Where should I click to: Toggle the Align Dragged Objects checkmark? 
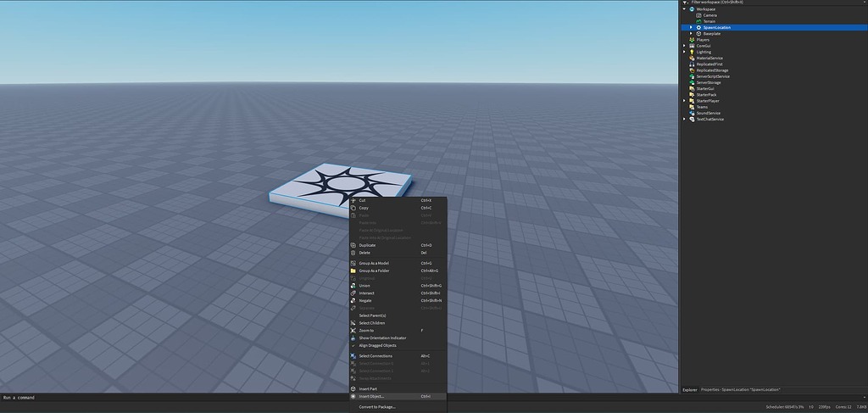[x=353, y=345]
